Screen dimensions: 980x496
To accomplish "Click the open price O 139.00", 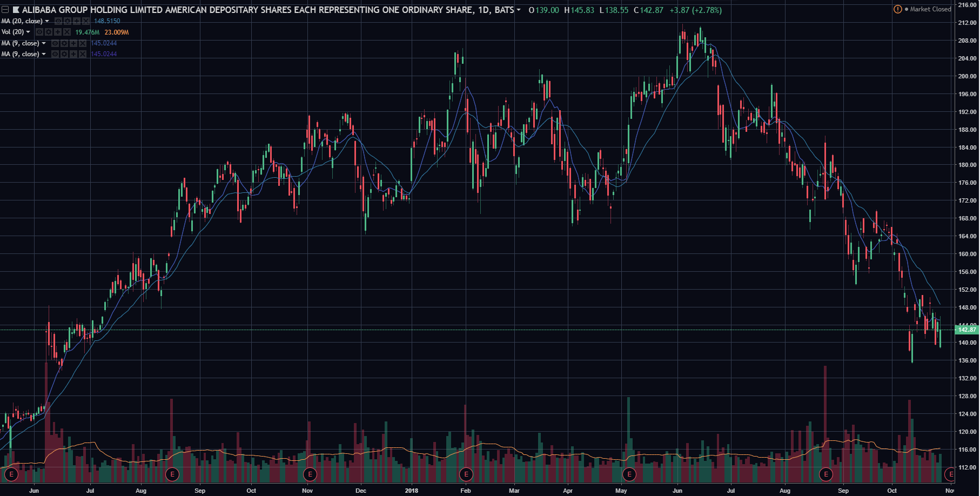I will click(543, 10).
